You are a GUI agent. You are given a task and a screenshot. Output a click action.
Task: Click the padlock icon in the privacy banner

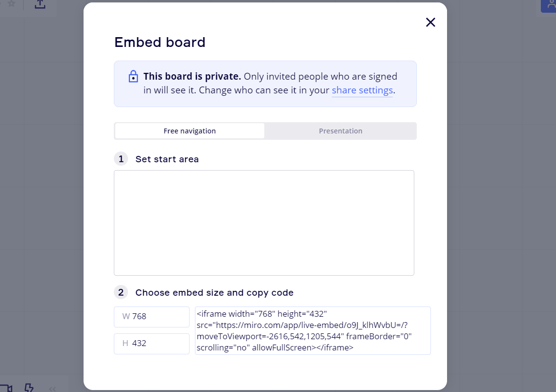pos(133,76)
